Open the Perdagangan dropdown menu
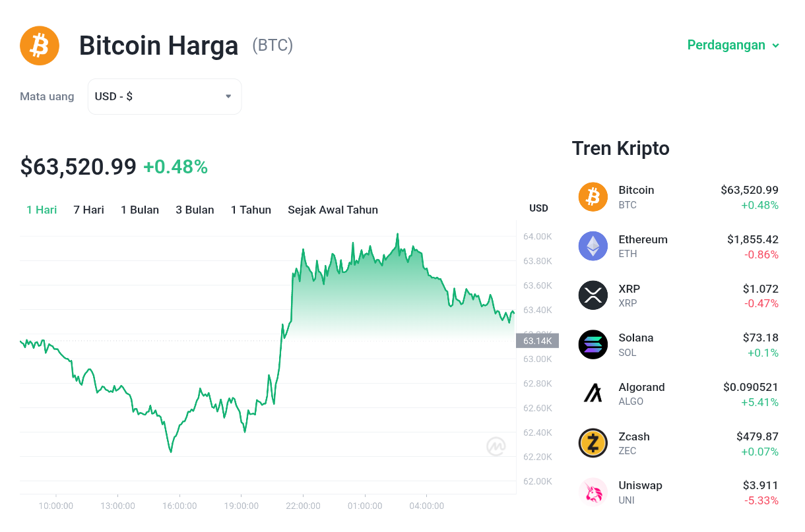 click(x=733, y=45)
